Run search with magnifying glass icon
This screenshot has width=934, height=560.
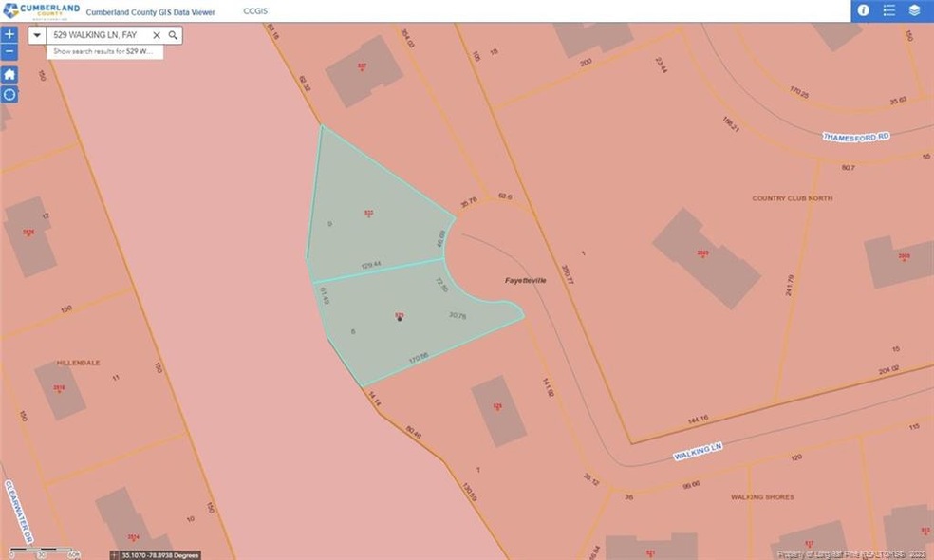(x=173, y=35)
